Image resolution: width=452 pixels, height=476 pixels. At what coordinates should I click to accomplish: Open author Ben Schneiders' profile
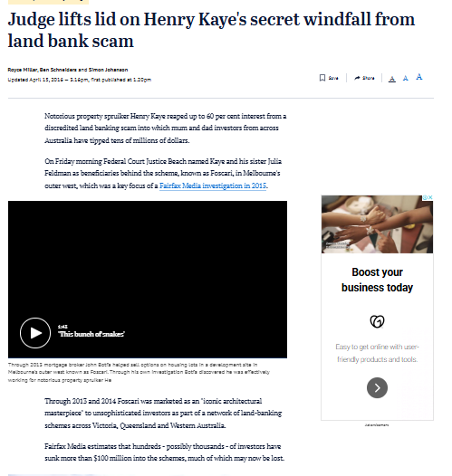tap(58, 70)
